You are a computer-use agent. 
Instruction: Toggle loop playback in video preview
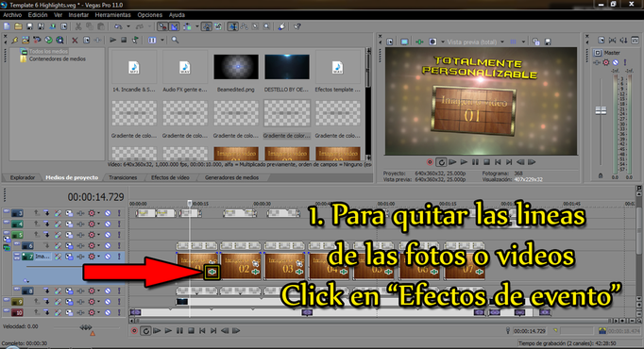tap(441, 162)
